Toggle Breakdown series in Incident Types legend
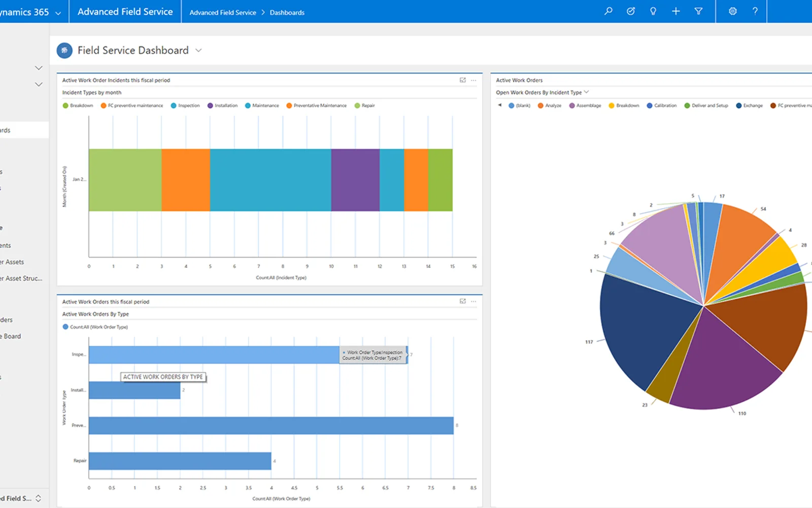 click(78, 106)
